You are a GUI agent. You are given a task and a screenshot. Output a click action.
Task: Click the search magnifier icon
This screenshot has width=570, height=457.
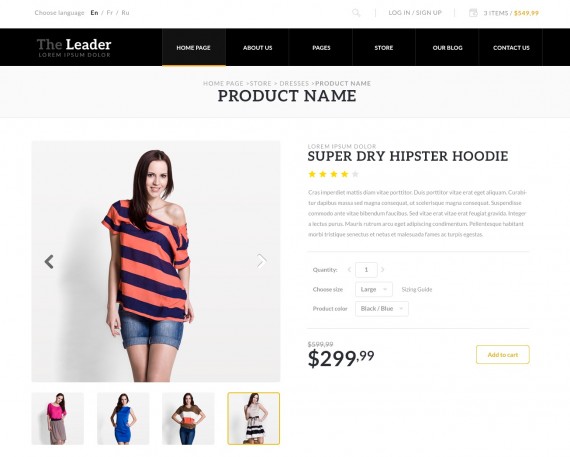pyautogui.click(x=356, y=13)
